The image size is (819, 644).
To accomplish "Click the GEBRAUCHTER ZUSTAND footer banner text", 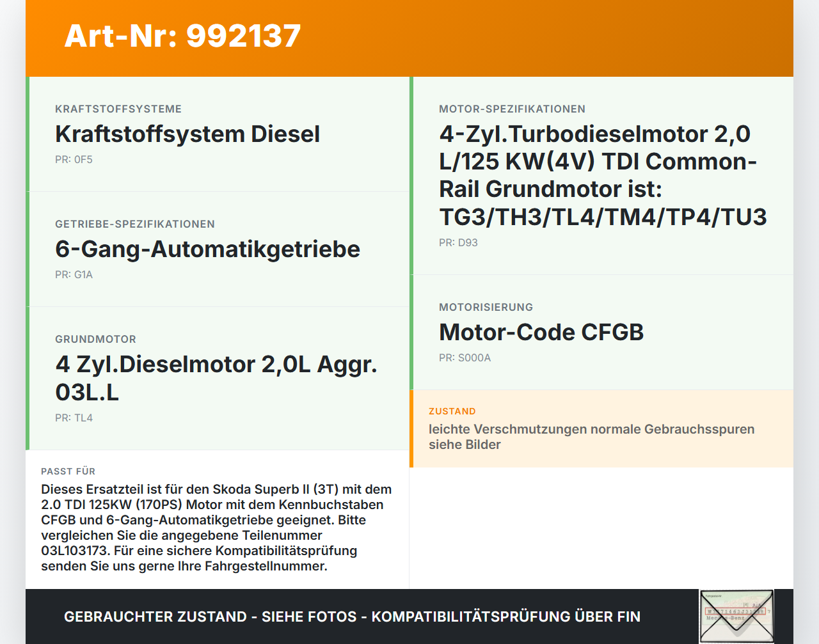I will coord(352,617).
